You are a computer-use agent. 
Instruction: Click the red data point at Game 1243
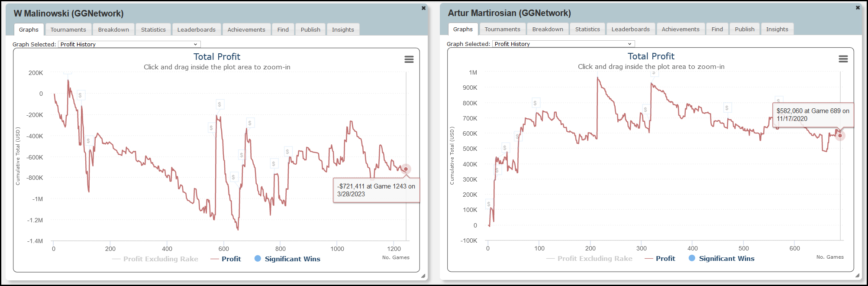(406, 169)
